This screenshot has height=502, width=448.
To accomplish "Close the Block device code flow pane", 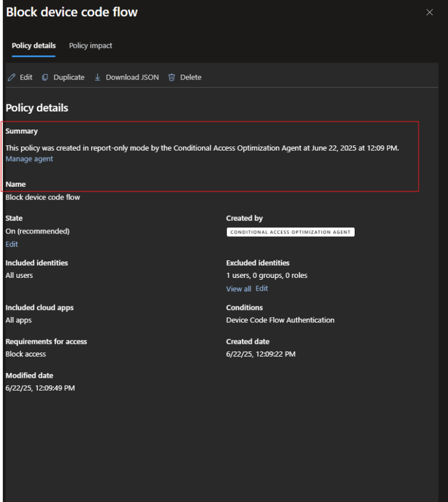I will (x=429, y=12).
